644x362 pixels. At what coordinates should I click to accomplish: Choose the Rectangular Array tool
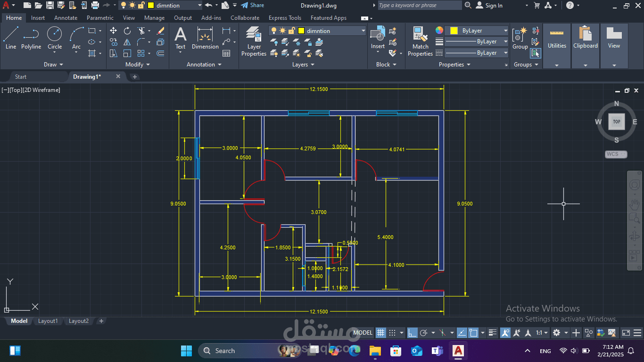(x=141, y=53)
